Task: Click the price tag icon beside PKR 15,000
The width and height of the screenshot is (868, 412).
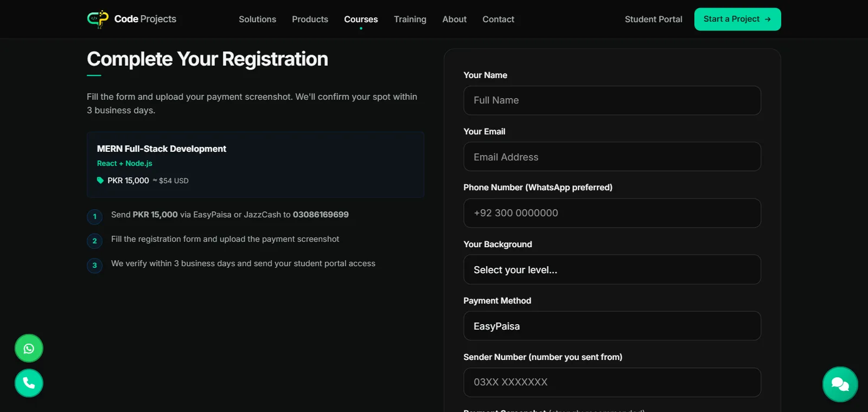Action: click(100, 181)
